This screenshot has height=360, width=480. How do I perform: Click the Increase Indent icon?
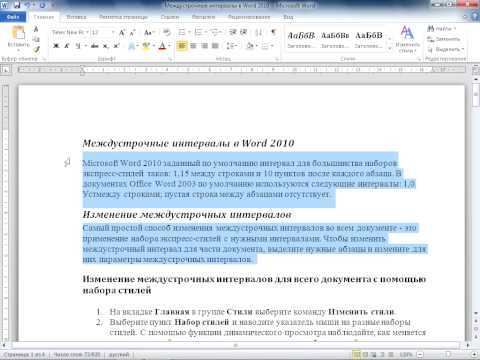244,32
